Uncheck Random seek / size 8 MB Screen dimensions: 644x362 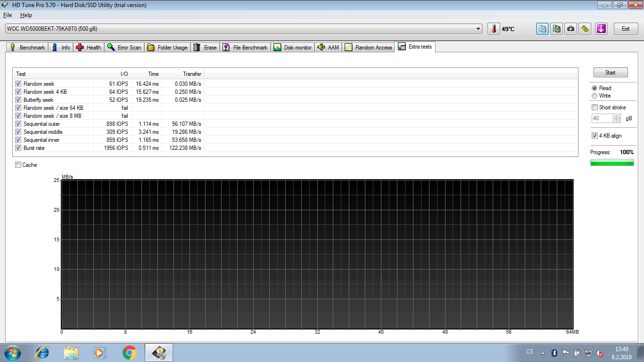[18, 116]
